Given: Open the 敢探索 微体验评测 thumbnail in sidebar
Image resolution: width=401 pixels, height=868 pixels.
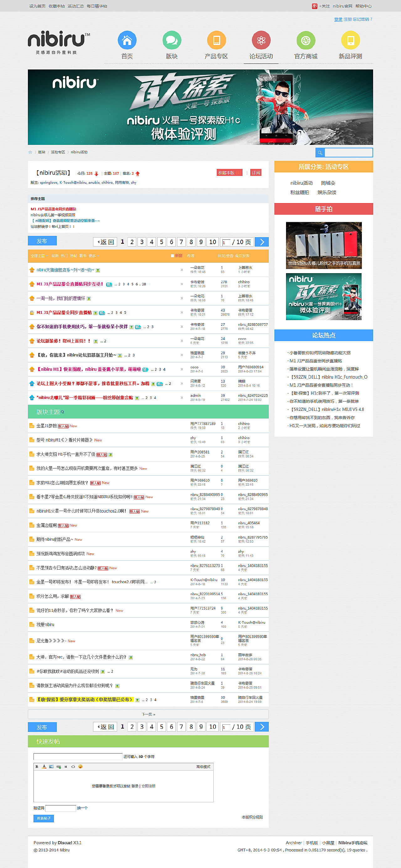Looking at the screenshot, I should pyautogui.click(x=324, y=297).
